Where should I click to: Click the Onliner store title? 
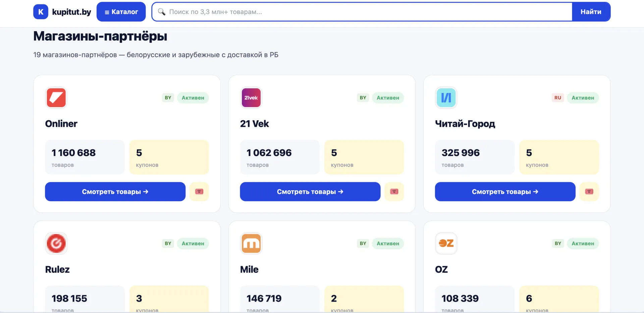click(x=61, y=124)
